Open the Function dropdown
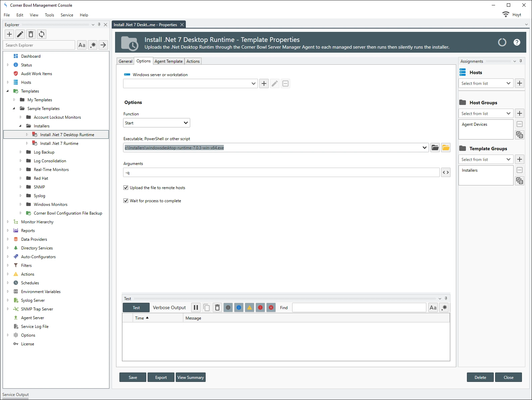Screen dimensions: 532x400 point(157,123)
